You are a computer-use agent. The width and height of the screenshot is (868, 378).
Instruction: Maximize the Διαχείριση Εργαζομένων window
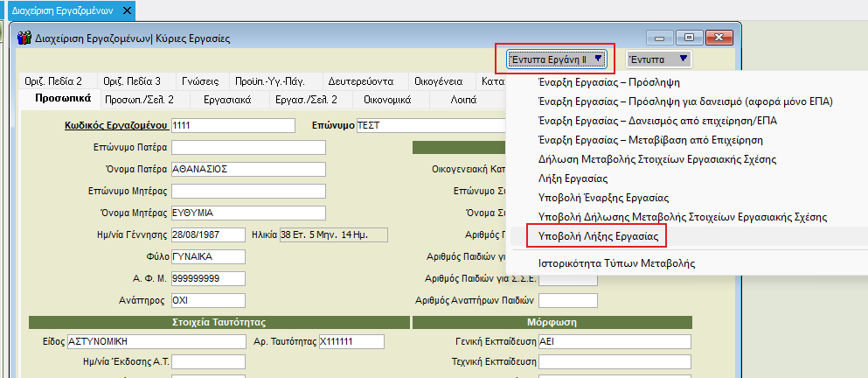[690, 38]
